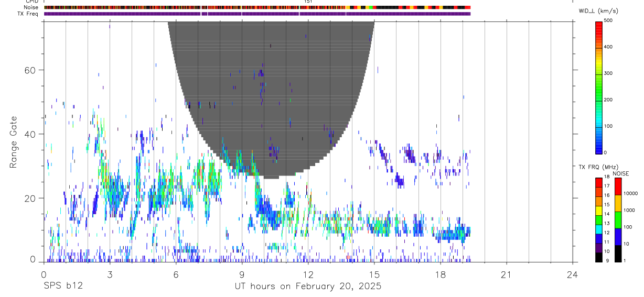
Task: Click the '1000' label on NOISE scale
Action: coord(629,210)
